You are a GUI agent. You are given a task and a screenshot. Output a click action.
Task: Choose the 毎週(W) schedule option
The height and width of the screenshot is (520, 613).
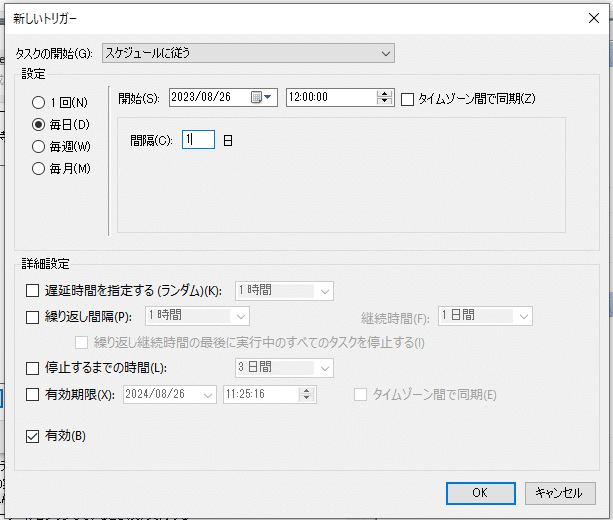(x=38, y=147)
